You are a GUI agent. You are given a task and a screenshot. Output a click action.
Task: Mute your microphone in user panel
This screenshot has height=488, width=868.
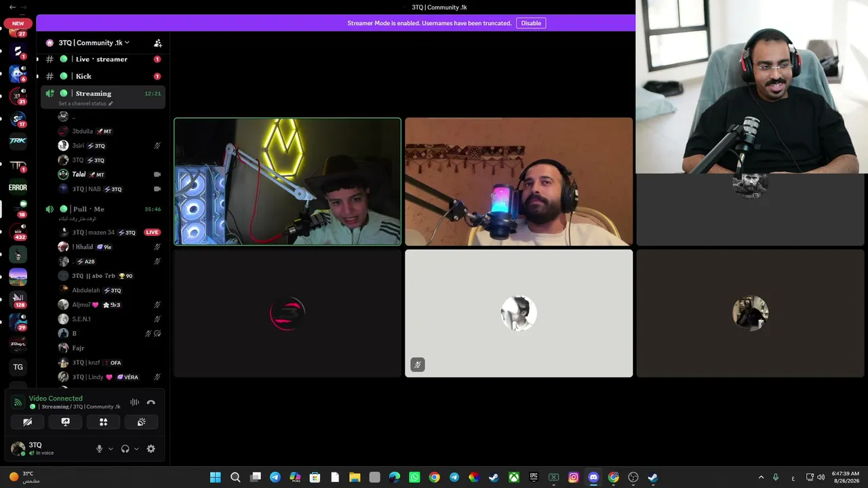tap(99, 449)
